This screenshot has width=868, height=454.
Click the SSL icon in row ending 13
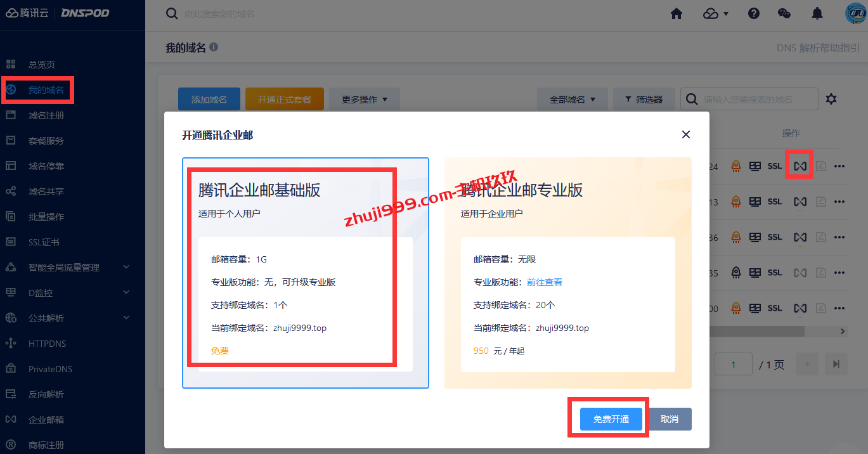tap(775, 202)
